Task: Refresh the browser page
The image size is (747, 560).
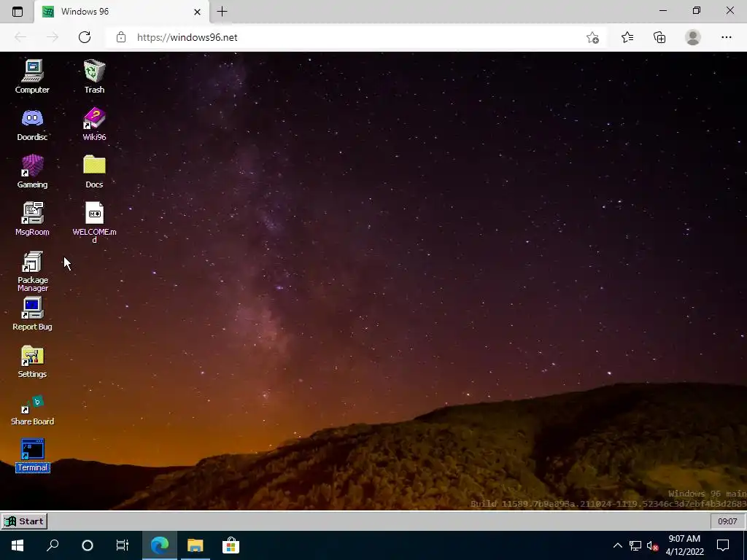Action: click(x=85, y=37)
